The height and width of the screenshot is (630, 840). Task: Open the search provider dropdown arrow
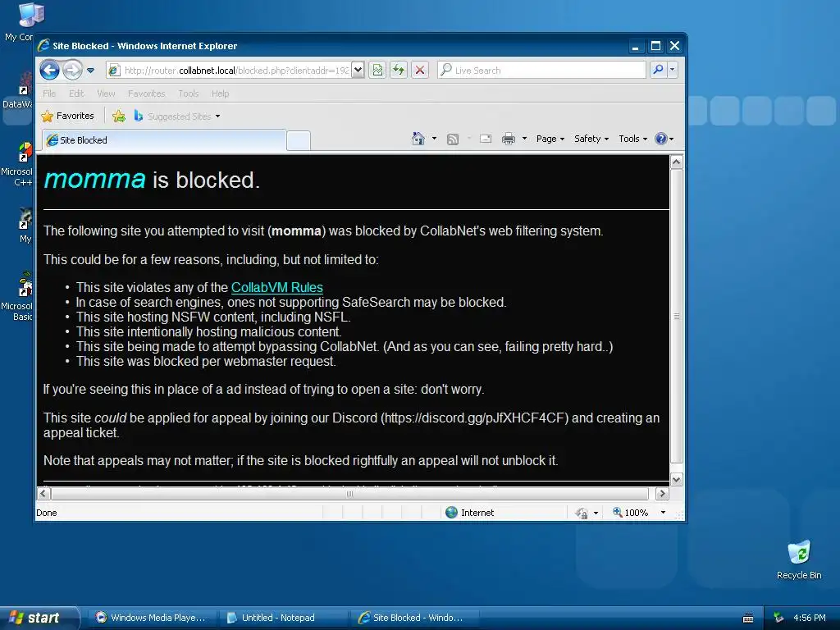pos(673,71)
